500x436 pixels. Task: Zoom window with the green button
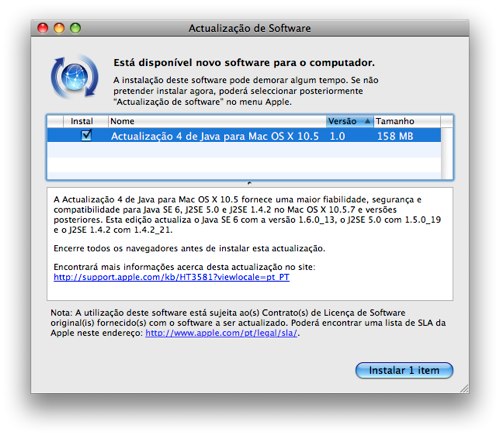75,28
